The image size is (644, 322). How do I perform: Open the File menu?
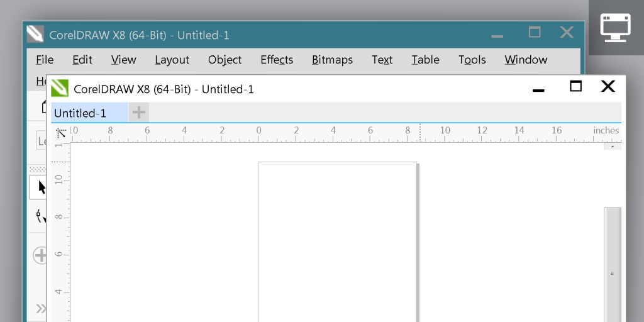45,60
